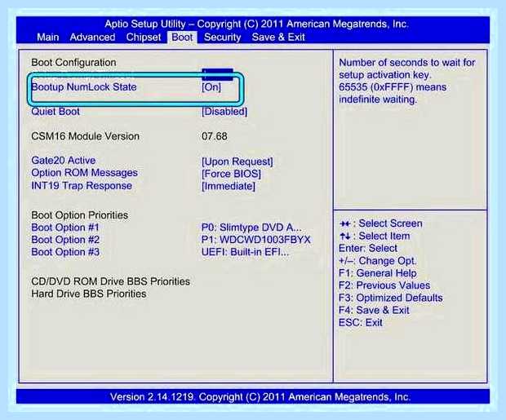Click the Boot Option Priorities heading
The height and width of the screenshot is (420, 506).
tap(79, 215)
